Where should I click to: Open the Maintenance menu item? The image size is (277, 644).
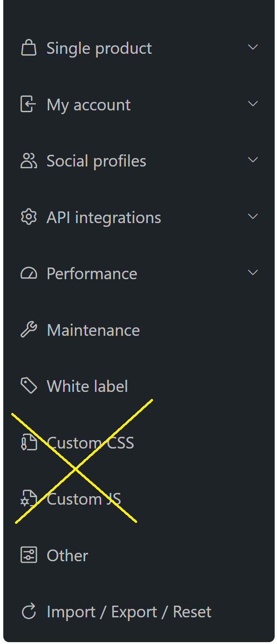[139, 330]
